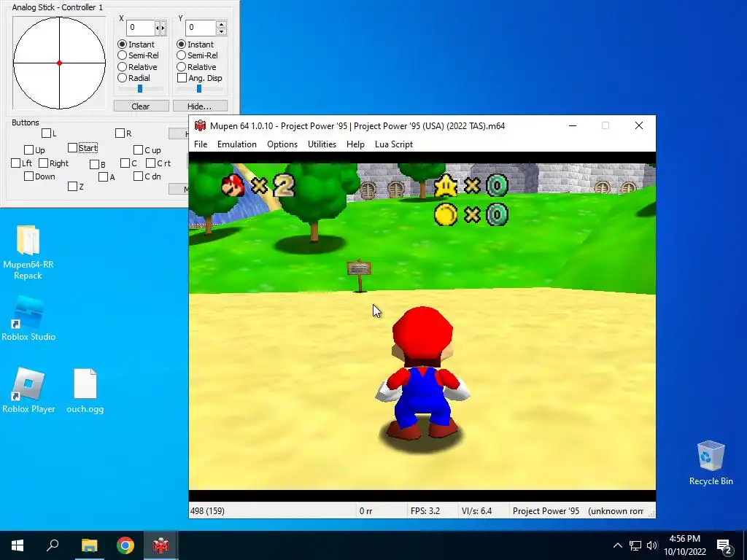Click the Mupen 64 title bar app icon
The image size is (747, 560).
(x=200, y=125)
